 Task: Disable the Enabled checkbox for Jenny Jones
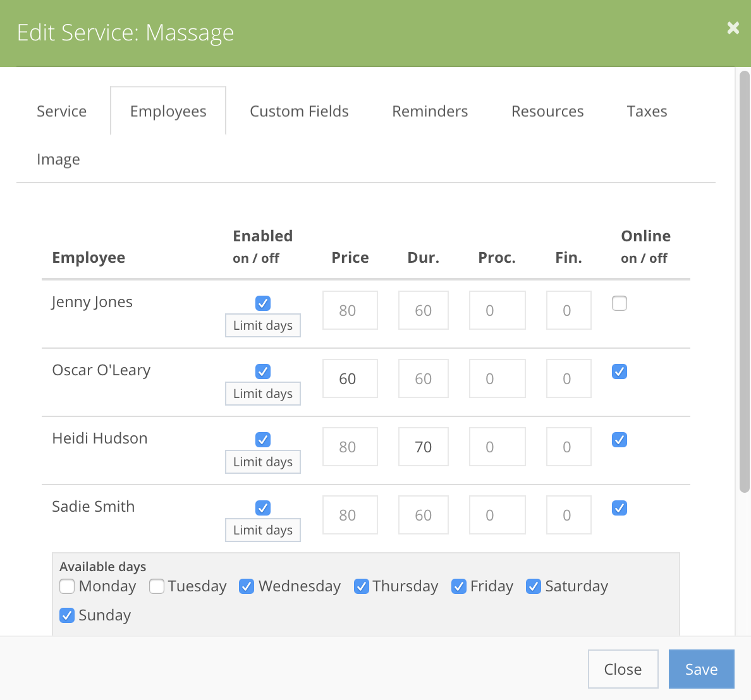[262, 303]
